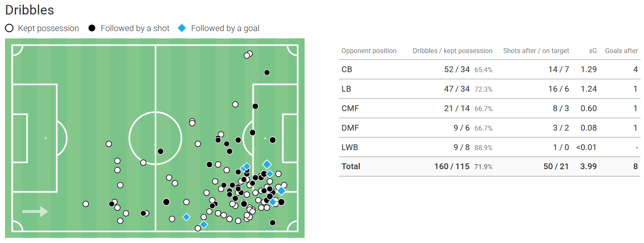The image size is (644, 243).
Task: Click the 'Followed by a shot' black circle legend icon
Action: pos(92,28)
